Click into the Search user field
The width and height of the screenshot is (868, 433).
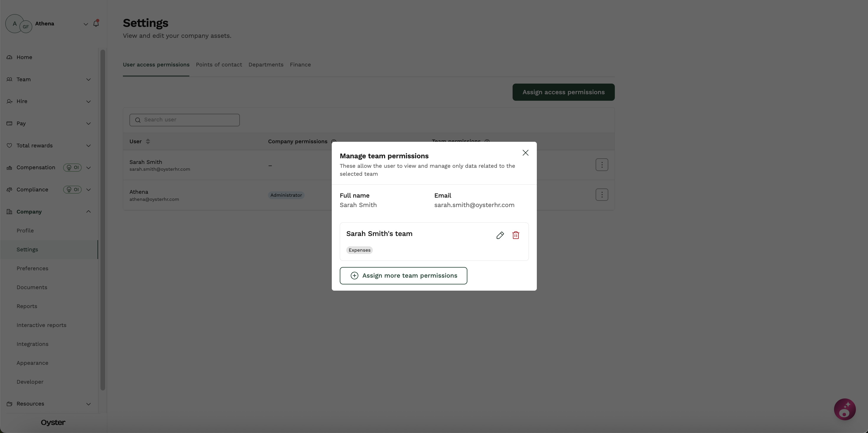(184, 120)
